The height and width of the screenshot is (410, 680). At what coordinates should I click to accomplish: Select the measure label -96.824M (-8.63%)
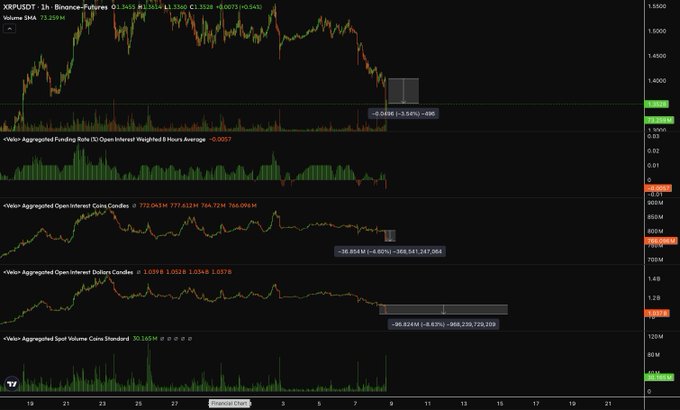[x=443, y=324]
